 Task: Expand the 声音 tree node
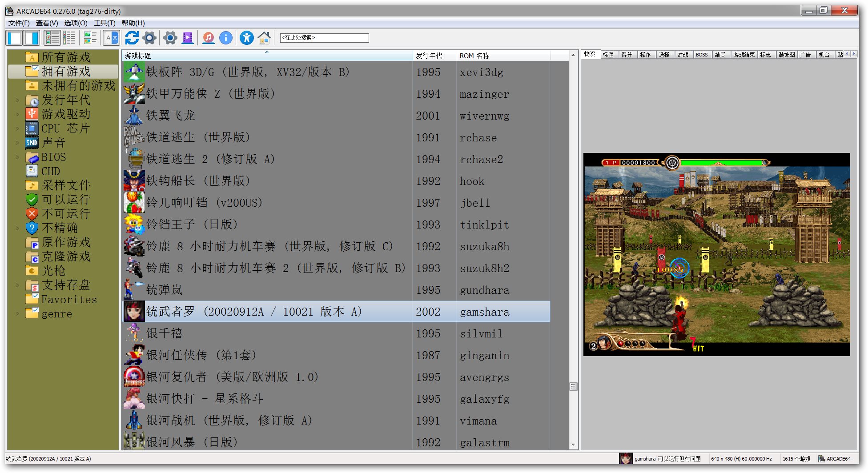tap(17, 143)
